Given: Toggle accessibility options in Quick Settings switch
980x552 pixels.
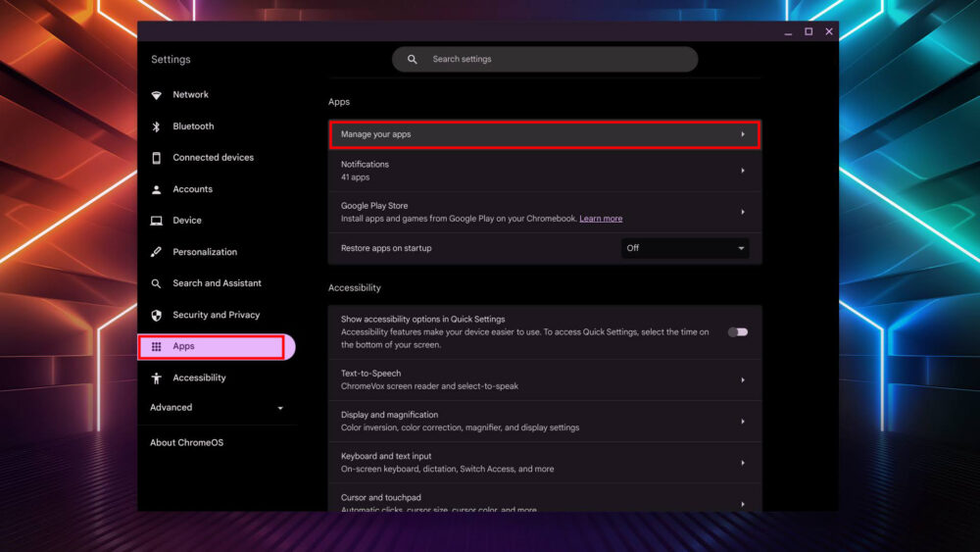Looking at the screenshot, I should pos(737,332).
